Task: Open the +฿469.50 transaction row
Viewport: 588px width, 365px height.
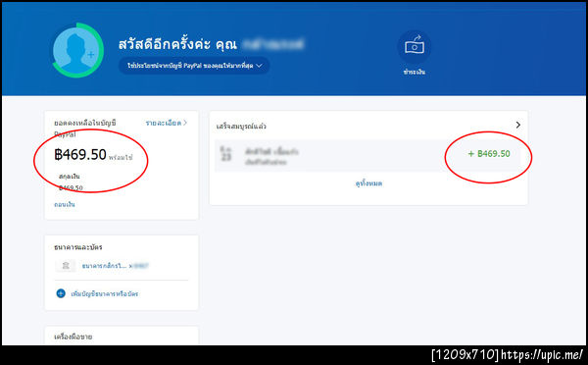Action: [x=367, y=155]
